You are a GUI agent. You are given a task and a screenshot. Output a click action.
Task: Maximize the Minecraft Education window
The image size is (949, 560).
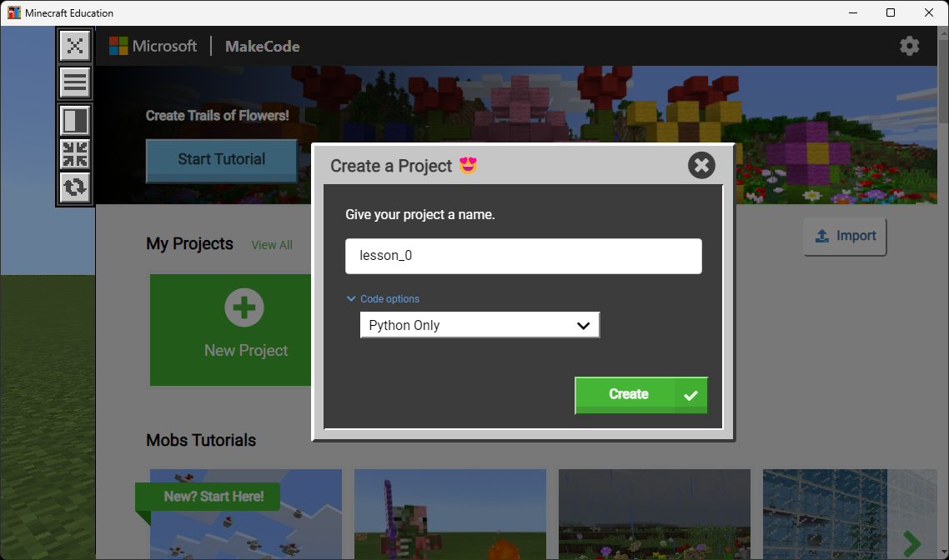pyautogui.click(x=891, y=12)
